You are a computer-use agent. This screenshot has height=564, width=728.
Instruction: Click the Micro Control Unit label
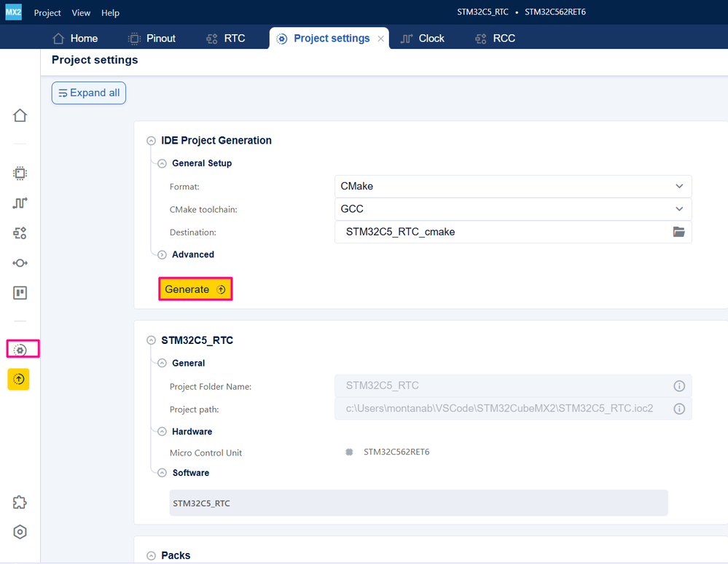[x=206, y=453]
